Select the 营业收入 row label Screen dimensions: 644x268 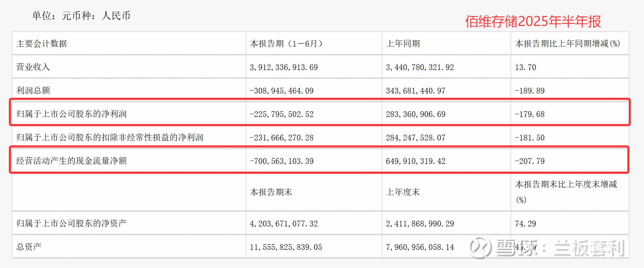pyautogui.click(x=33, y=67)
